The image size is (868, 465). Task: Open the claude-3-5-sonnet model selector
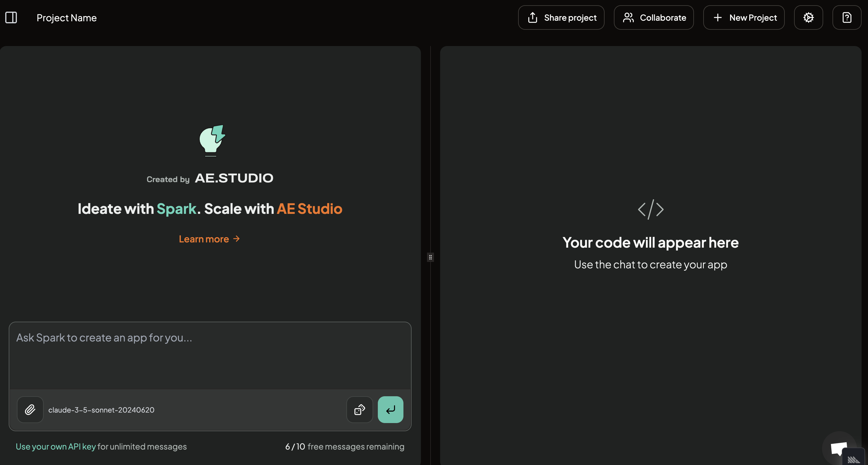pyautogui.click(x=101, y=410)
